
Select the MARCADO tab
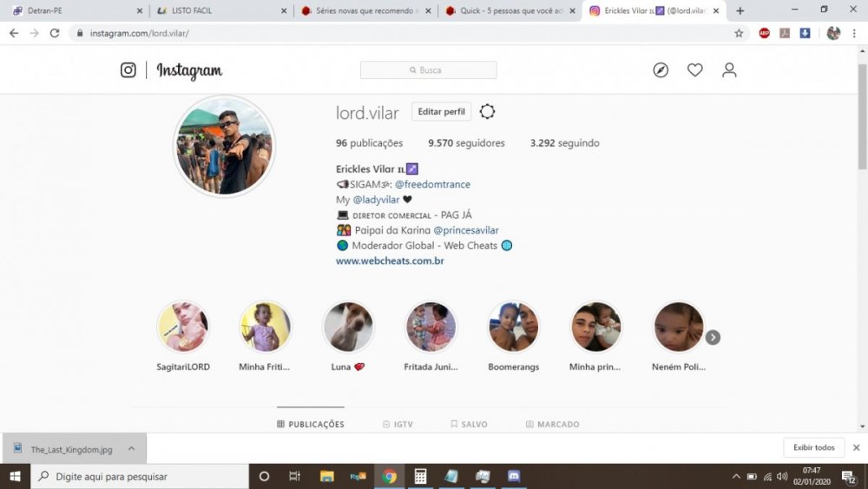[x=552, y=424]
